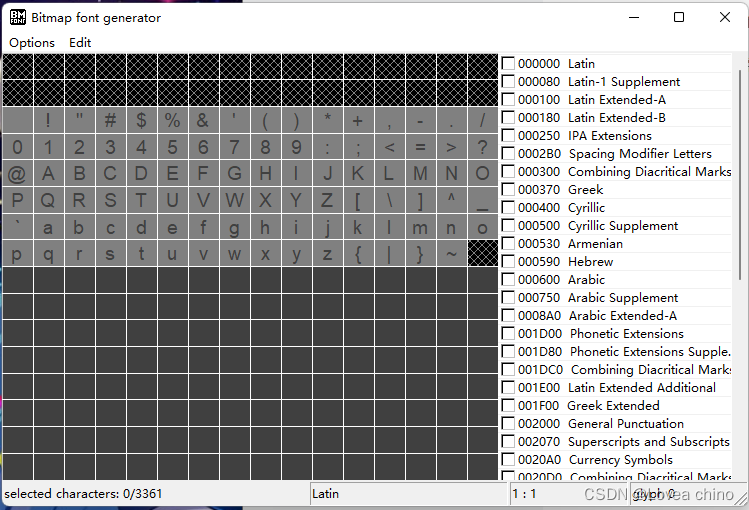This screenshot has width=749, height=510.
Task: Click the Latin status bar field
Action: (408, 493)
